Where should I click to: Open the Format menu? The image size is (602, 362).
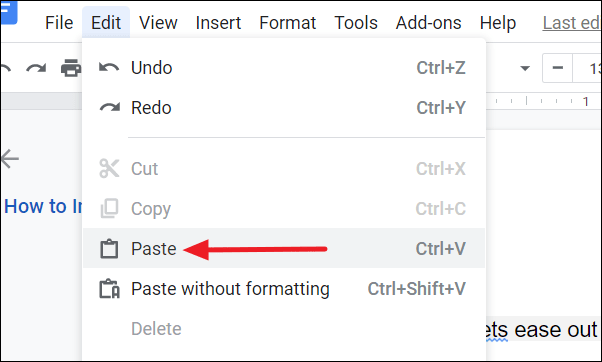(x=288, y=23)
